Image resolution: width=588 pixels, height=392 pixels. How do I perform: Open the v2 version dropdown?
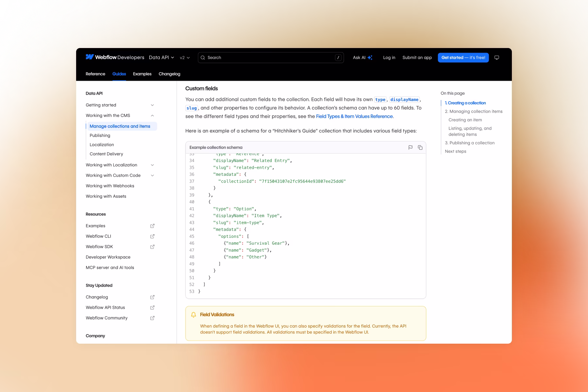coord(185,57)
